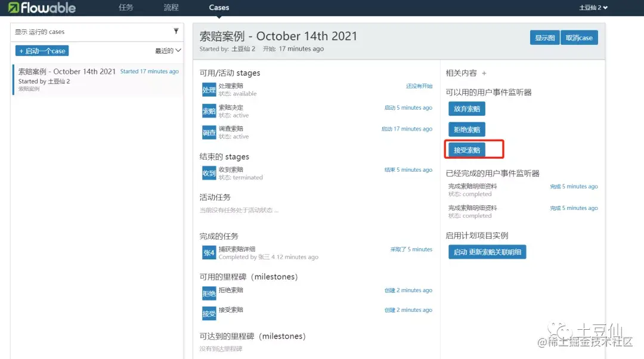Click 还没有开始 status on 处理索赔
Image resolution: width=644 pixels, height=359 pixels.
point(419,86)
